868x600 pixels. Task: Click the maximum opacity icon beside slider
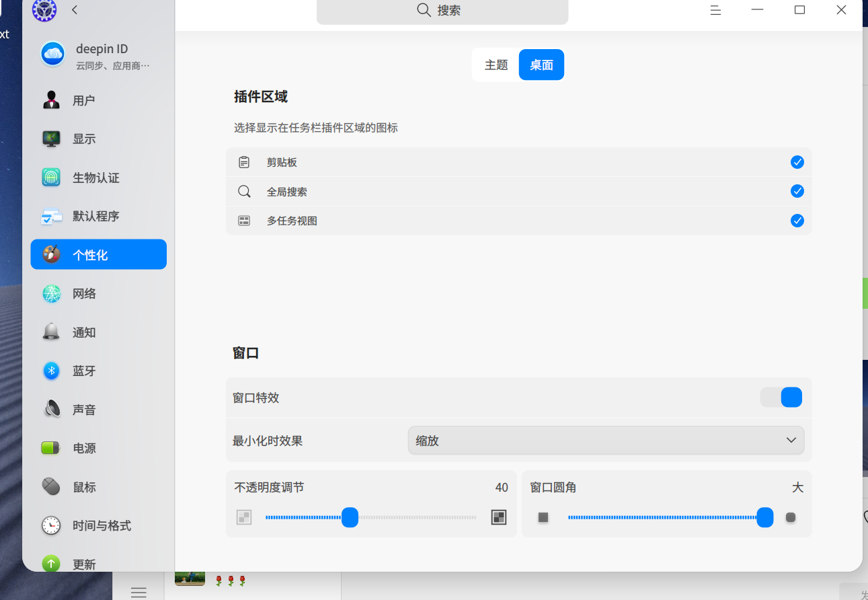(x=499, y=517)
